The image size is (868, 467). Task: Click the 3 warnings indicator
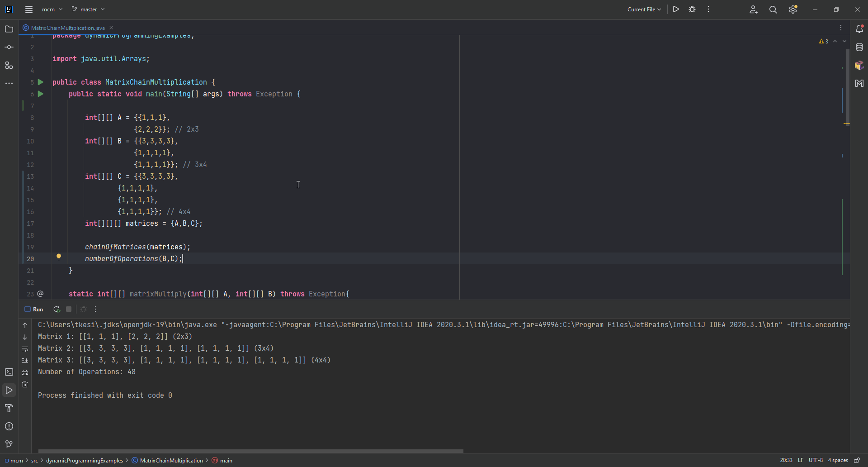pyautogui.click(x=824, y=42)
